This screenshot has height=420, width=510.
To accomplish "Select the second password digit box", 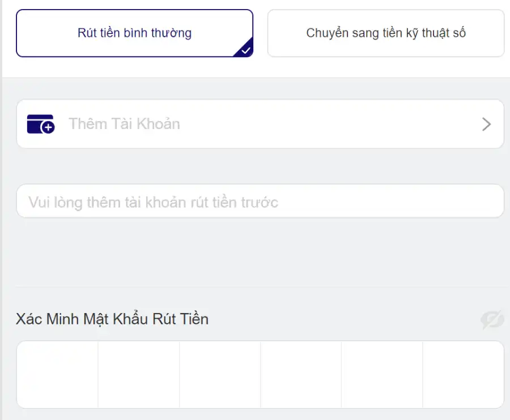I will (x=139, y=375).
